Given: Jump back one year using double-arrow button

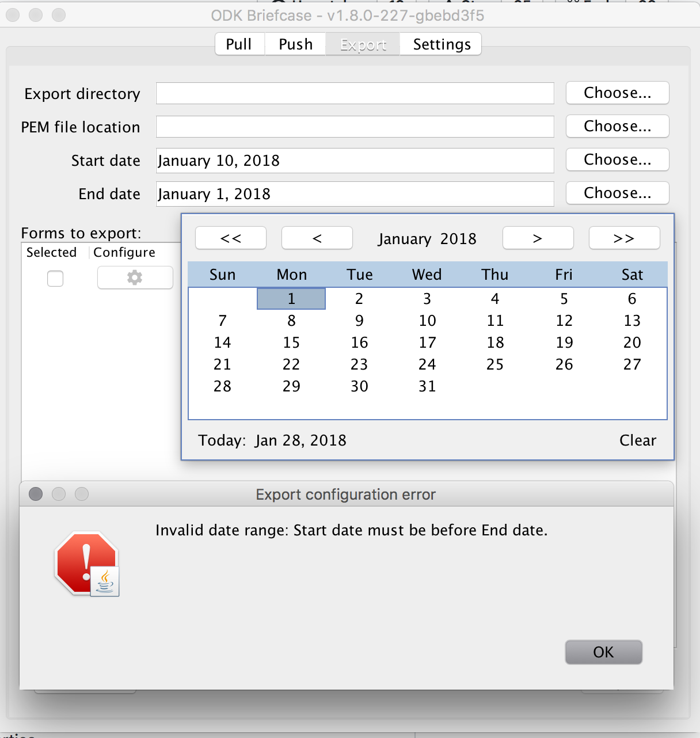Looking at the screenshot, I should [230, 238].
